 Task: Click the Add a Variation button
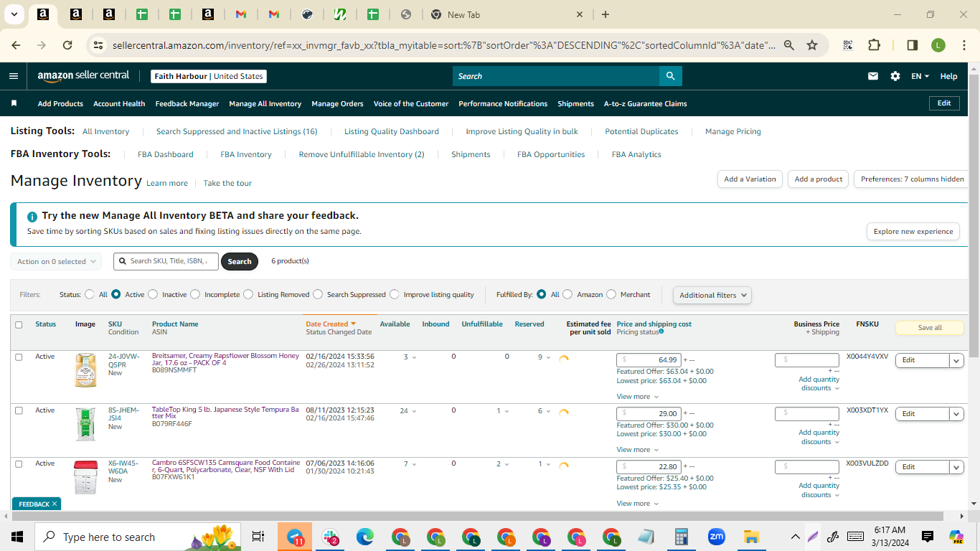click(750, 179)
